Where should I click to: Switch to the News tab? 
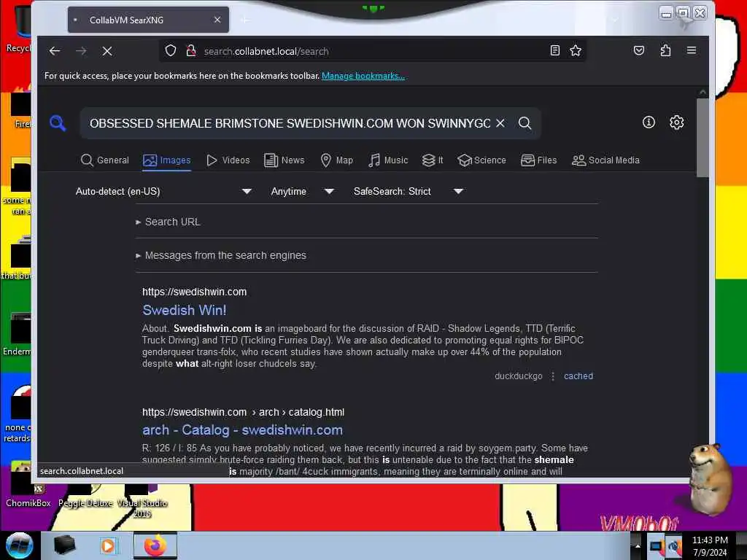pos(285,160)
